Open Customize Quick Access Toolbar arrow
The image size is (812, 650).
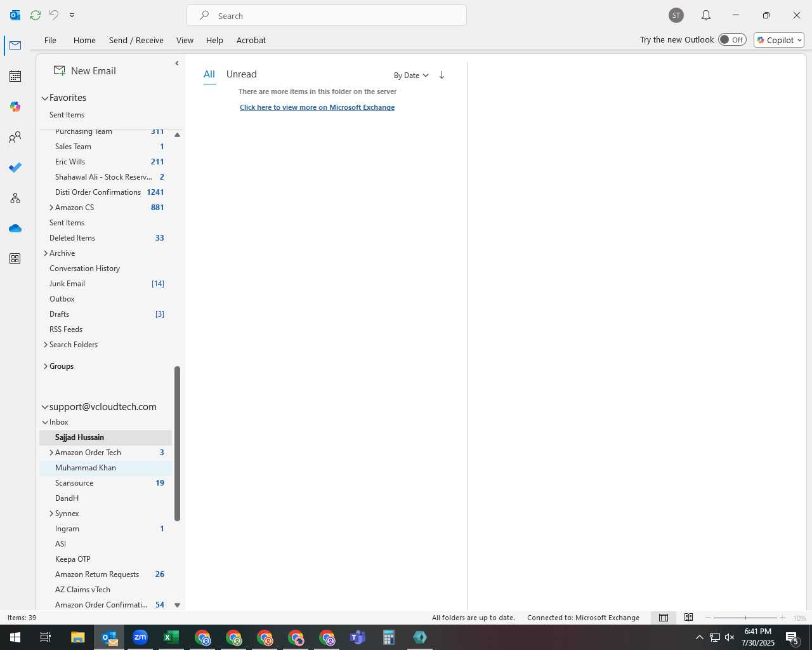72,15
